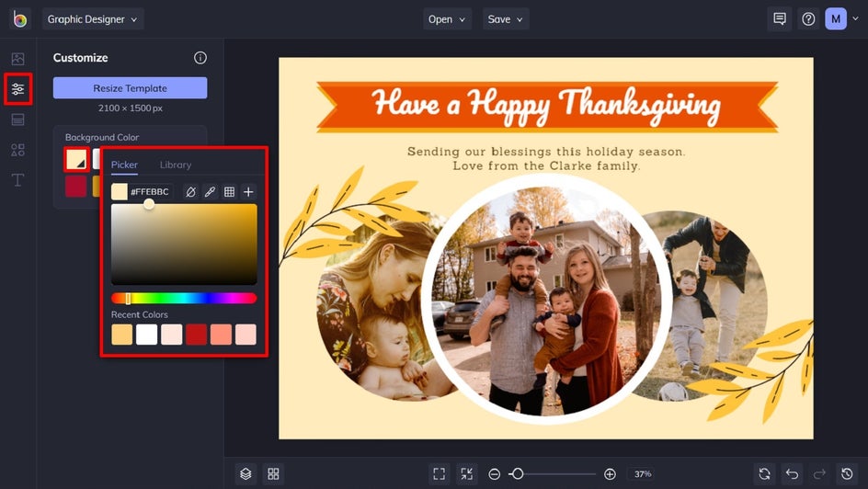The image size is (868, 489).
Task: Open the help question mark icon
Action: [x=808, y=19]
